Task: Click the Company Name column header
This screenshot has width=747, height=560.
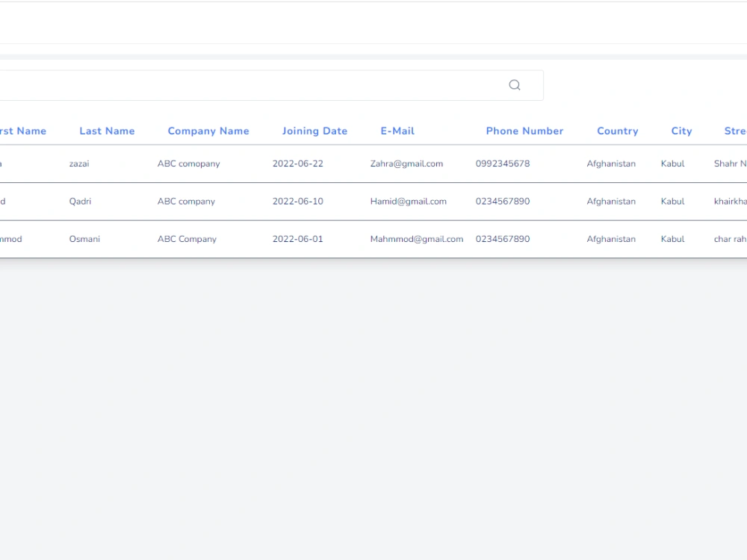Action: (208, 131)
